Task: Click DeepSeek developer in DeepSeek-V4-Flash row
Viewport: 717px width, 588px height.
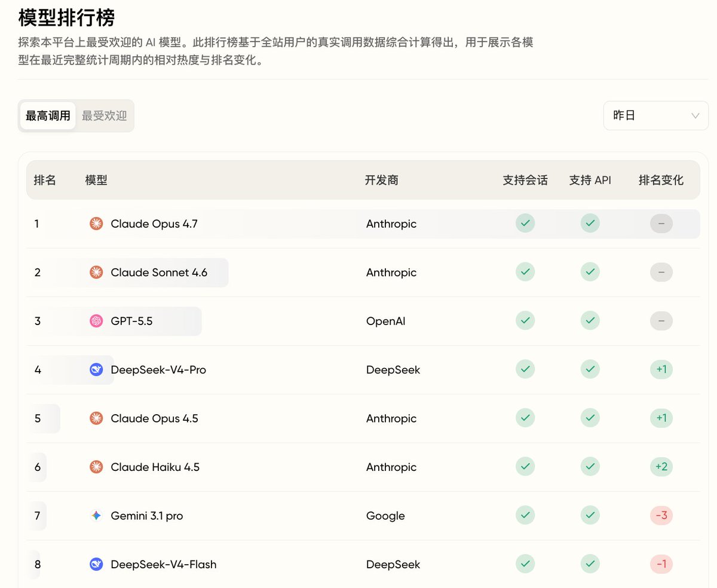Action: [393, 565]
